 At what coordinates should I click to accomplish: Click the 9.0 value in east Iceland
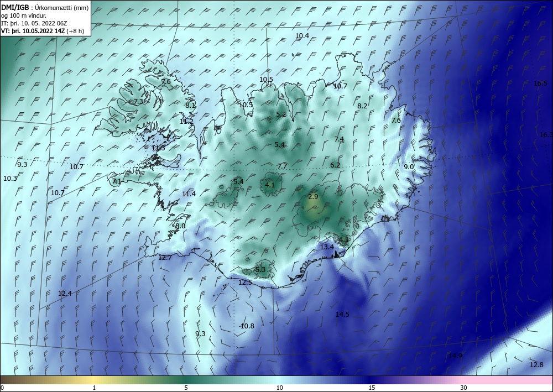[x=409, y=167]
